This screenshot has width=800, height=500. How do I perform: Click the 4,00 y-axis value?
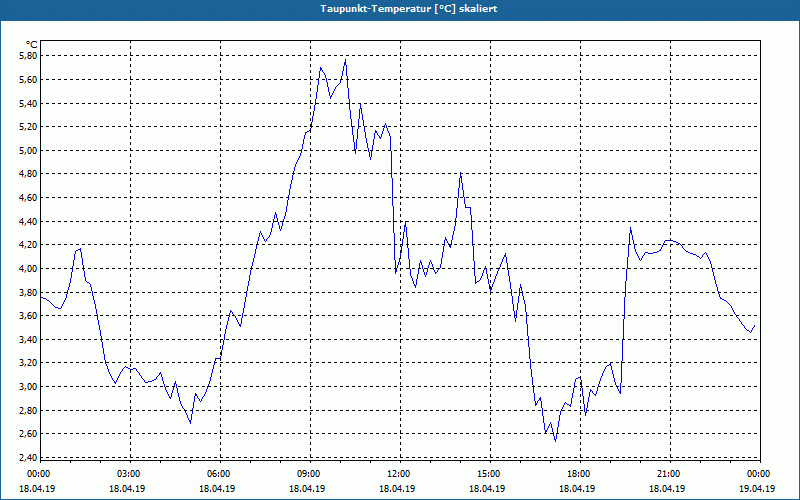click(29, 268)
